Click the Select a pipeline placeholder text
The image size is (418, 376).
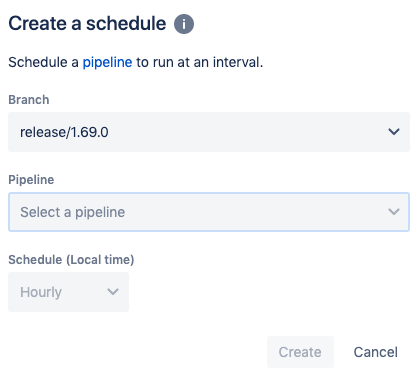[73, 212]
